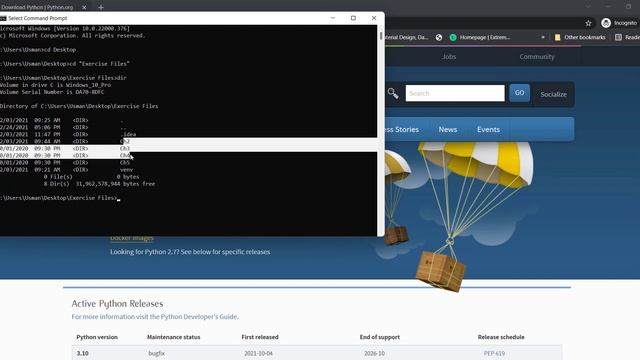This screenshot has width=640, height=360.
Task: Open the Other bookmarks folder
Action: pos(580,38)
